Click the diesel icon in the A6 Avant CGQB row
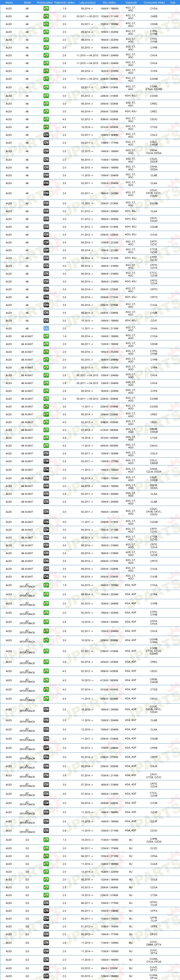 pos(46,522)
